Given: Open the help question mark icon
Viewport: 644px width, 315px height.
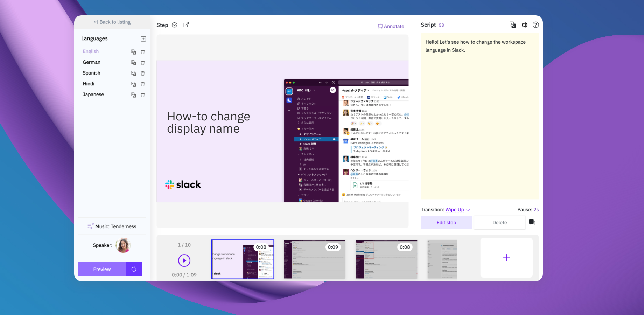Looking at the screenshot, I should pos(535,25).
